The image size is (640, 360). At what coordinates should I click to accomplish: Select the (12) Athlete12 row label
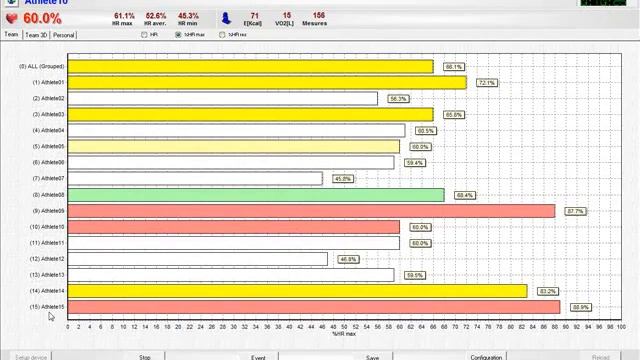(x=47, y=259)
